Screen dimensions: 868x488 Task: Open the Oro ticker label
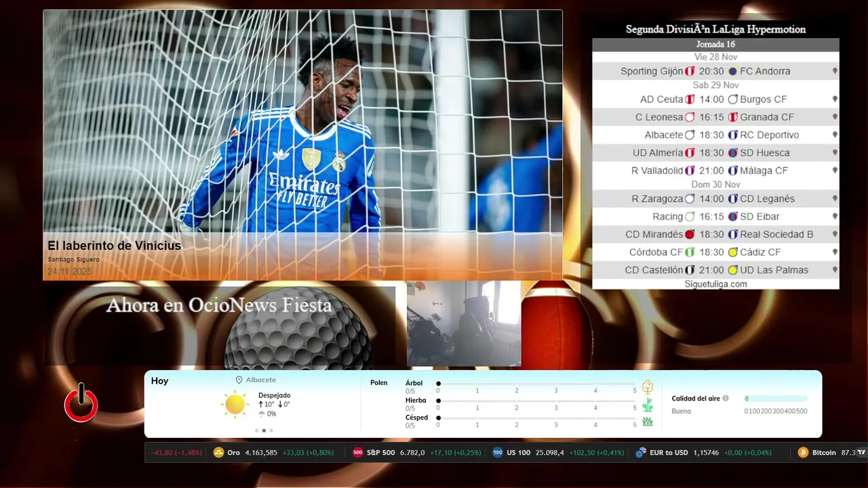pyautogui.click(x=233, y=453)
